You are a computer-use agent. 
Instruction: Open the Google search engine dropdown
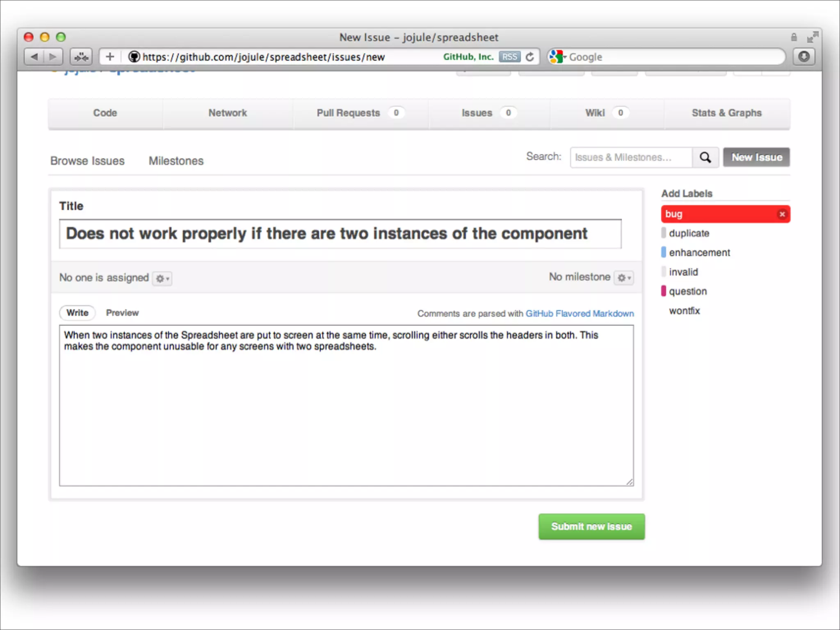[558, 57]
